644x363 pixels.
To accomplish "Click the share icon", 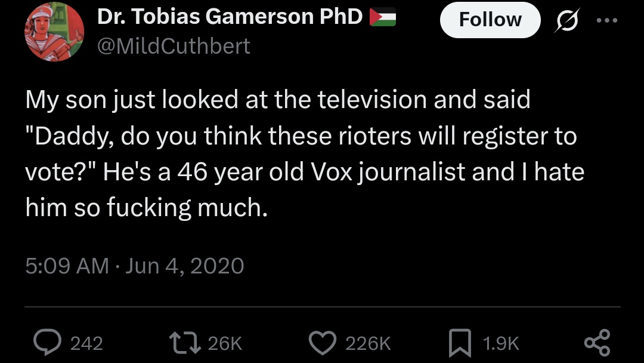I will (597, 343).
